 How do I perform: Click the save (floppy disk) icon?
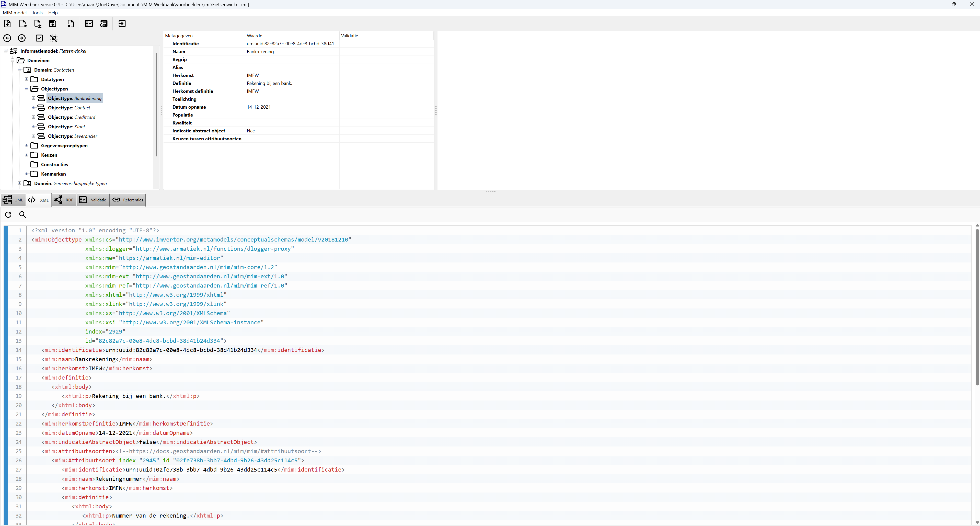click(52, 24)
